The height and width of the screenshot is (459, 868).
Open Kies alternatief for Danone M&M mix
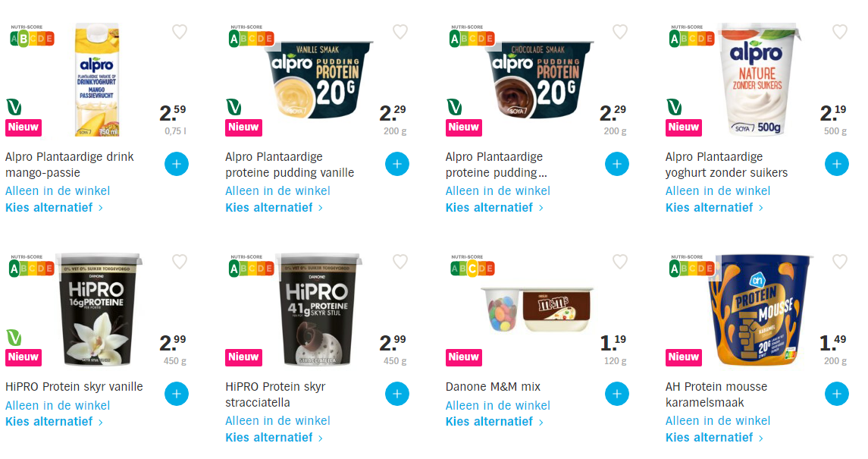494,422
